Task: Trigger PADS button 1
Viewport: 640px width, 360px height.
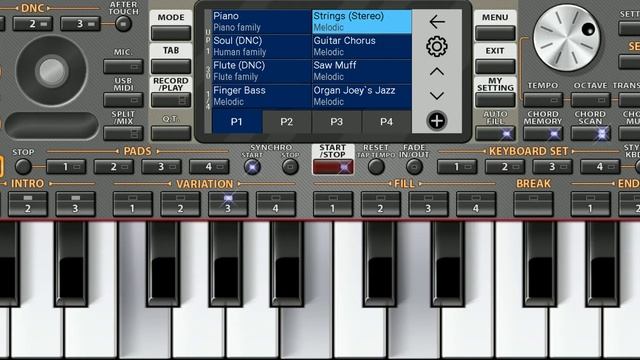Action: pos(66,167)
